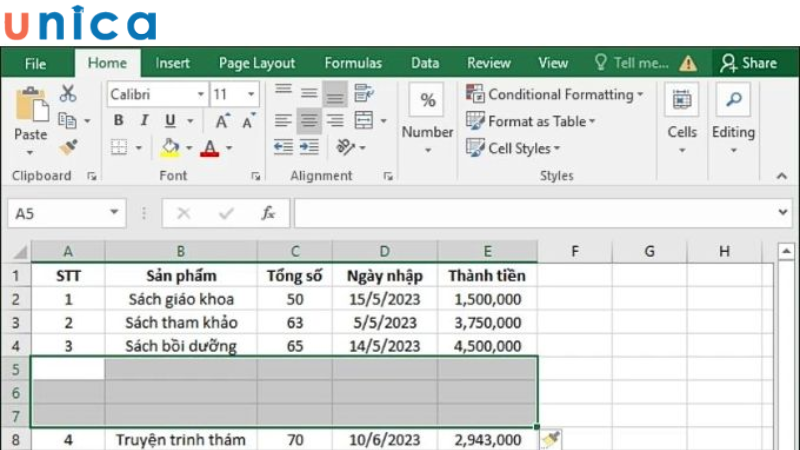This screenshot has width=800, height=450.
Task: Toggle Center horizontal alignment
Action: coord(309,121)
